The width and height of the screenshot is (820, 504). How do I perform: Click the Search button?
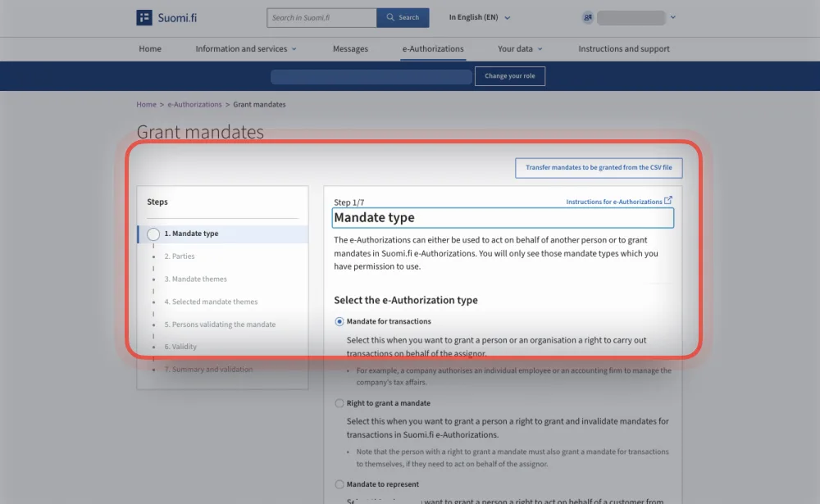pos(403,17)
